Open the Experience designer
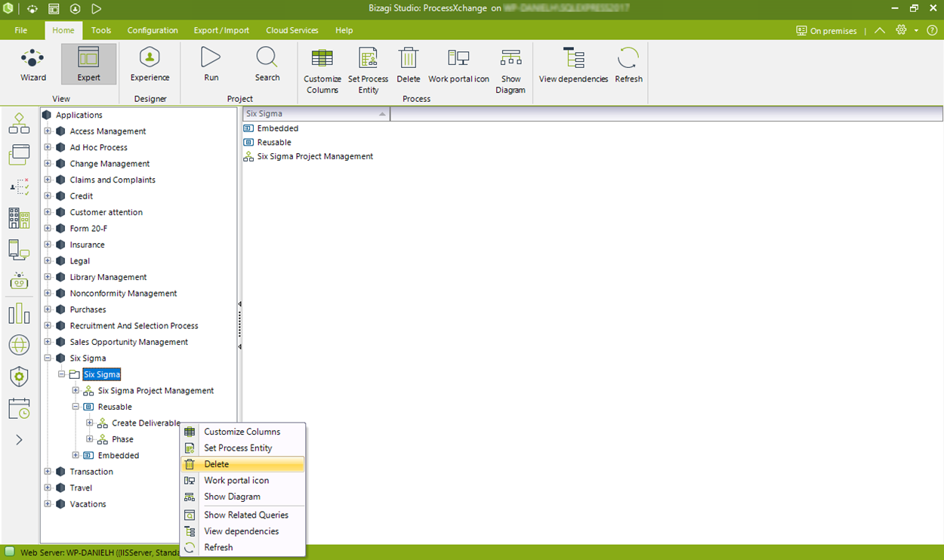The height and width of the screenshot is (560, 944). click(x=150, y=64)
